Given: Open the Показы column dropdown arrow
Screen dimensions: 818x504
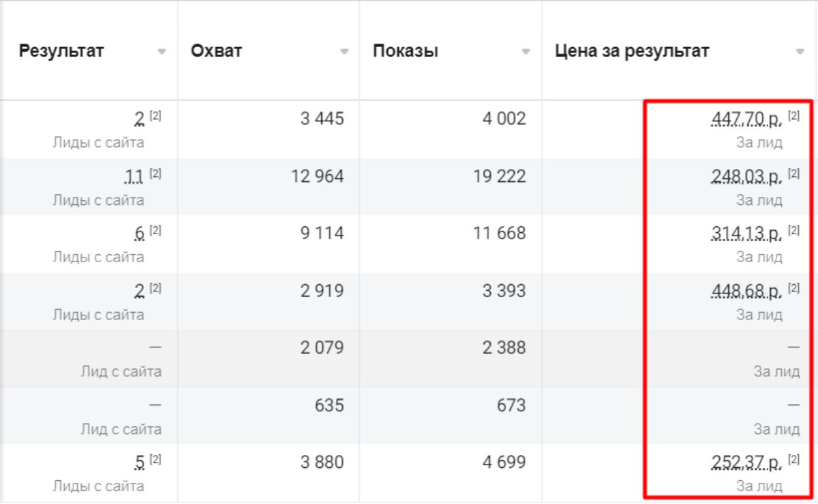Looking at the screenshot, I should (526, 52).
